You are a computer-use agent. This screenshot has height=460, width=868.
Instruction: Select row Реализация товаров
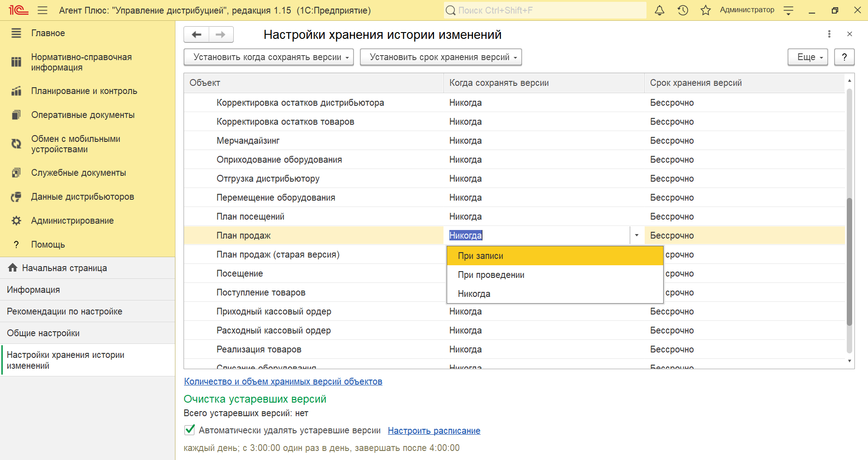[514, 349]
